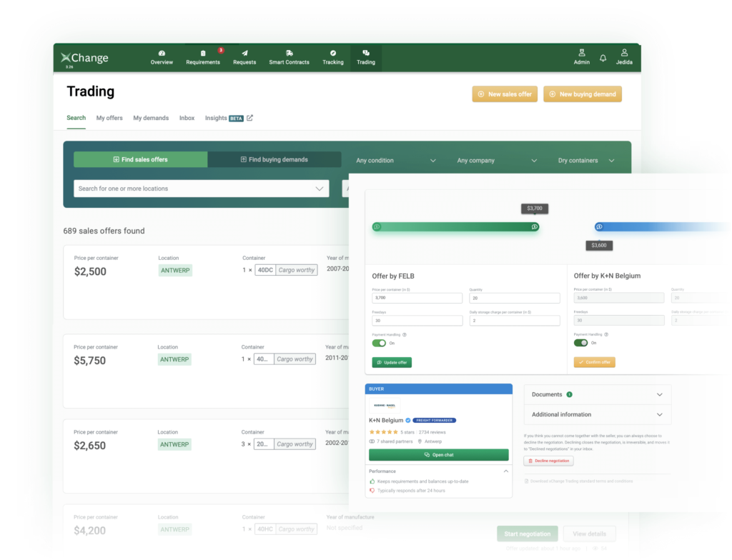Open the Any condition dropdown
The image size is (732, 560).
click(x=395, y=161)
